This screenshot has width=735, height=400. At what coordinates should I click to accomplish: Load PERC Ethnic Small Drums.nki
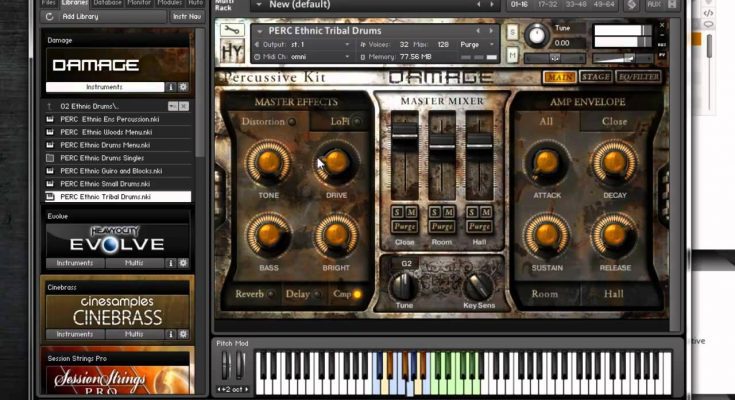click(x=105, y=184)
